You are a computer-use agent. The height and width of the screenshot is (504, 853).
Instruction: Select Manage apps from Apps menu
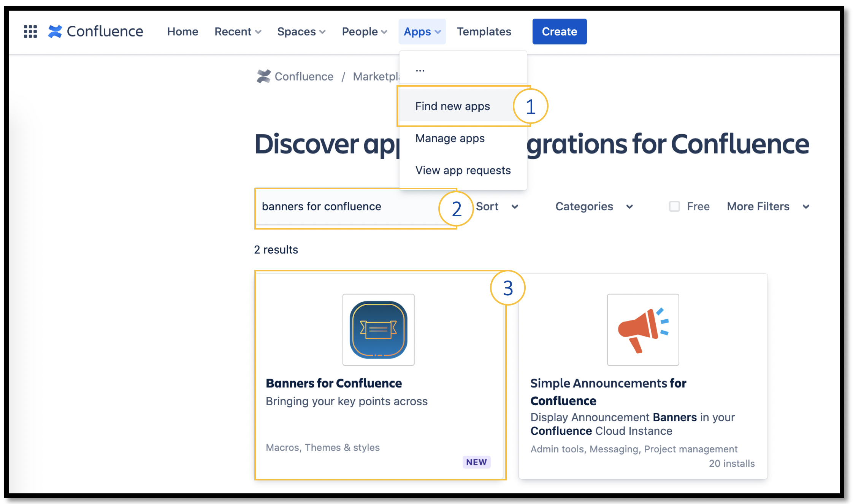tap(450, 138)
